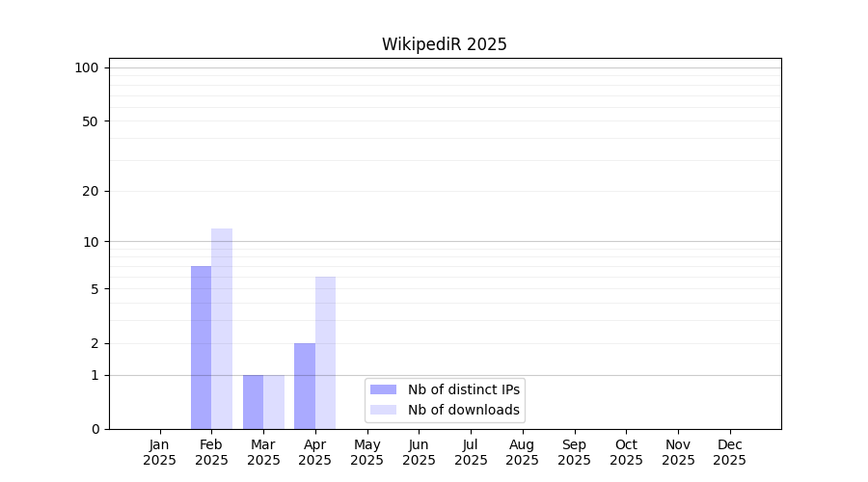Screen dimensions: 868x482
Task: Click the Apr 2025 distinct IPs bar
Action: (305, 386)
